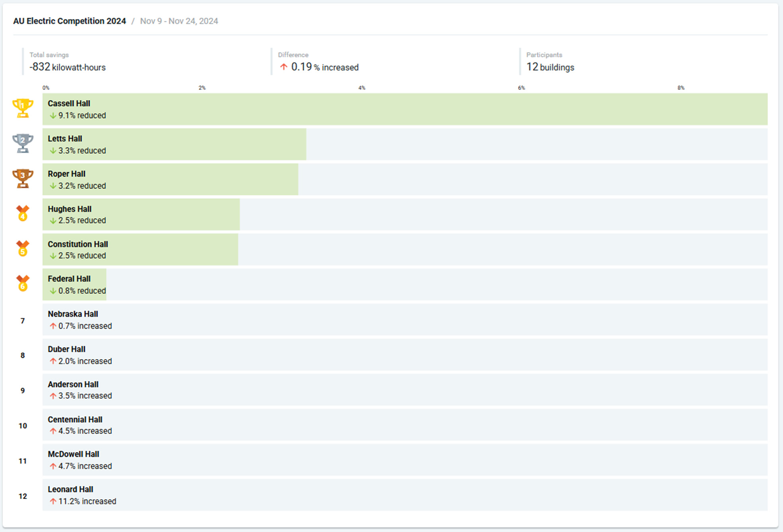The height and width of the screenshot is (532, 783).
Task: Open the AU Electric Competition 2024 title
Action: pyautogui.click(x=70, y=21)
